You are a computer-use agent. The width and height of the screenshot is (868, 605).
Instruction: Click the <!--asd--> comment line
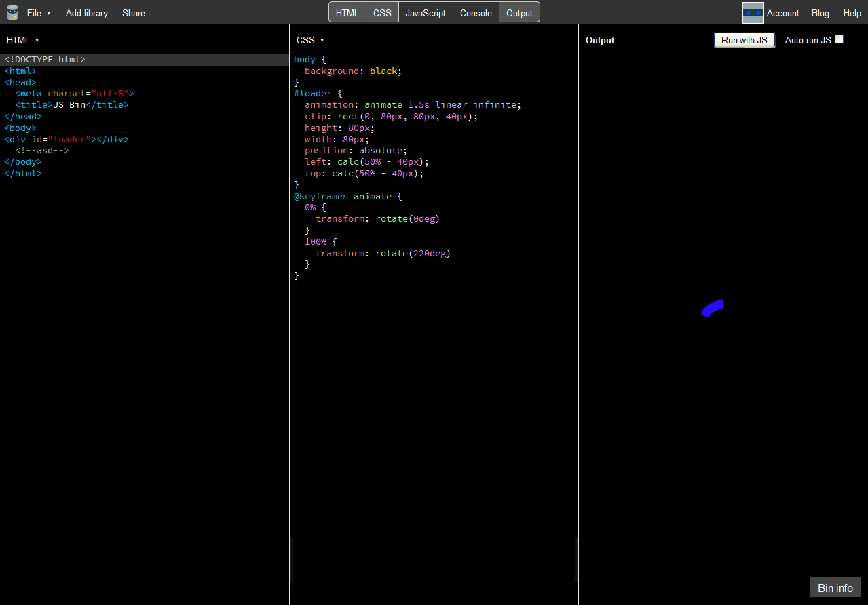42,151
